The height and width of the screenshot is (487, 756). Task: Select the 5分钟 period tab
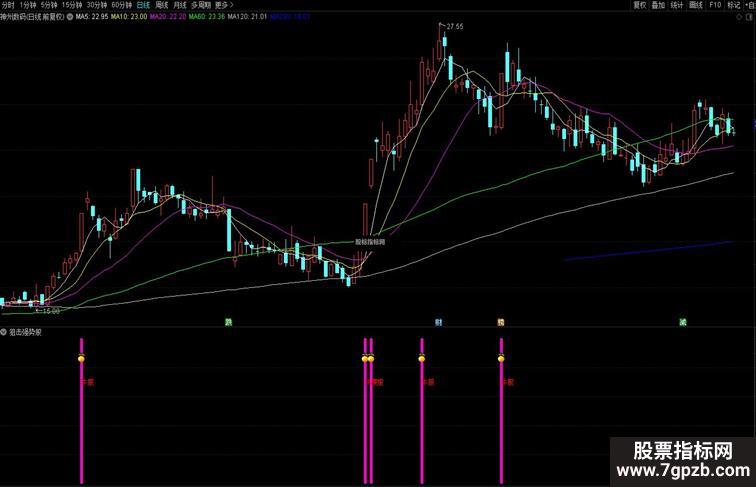point(49,5)
